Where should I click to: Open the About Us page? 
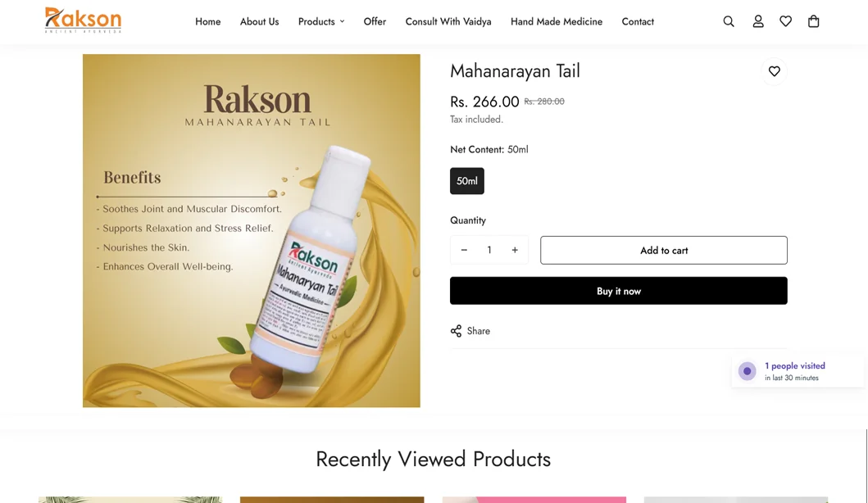pos(259,21)
